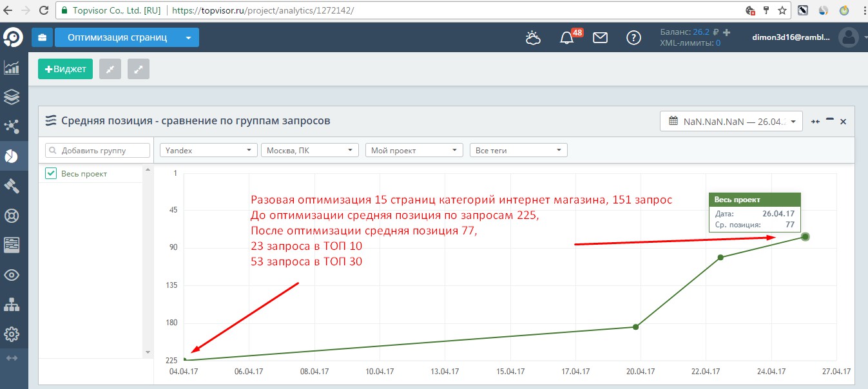Open the Москва, ПК region dropdown
Screen dimensions: 868x389
310,150
